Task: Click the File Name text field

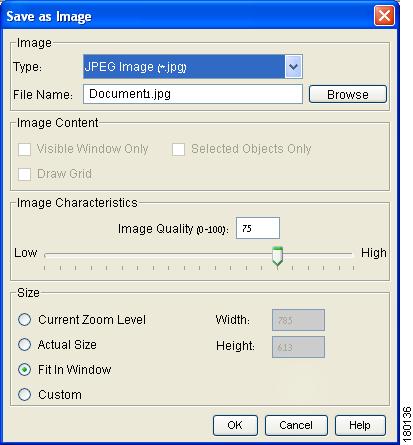Action: click(x=193, y=94)
